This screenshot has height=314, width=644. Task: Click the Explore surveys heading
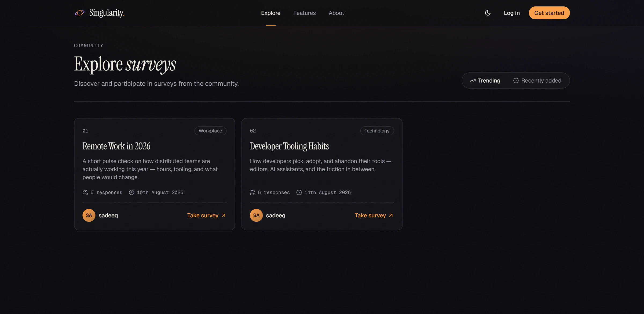coord(125,64)
